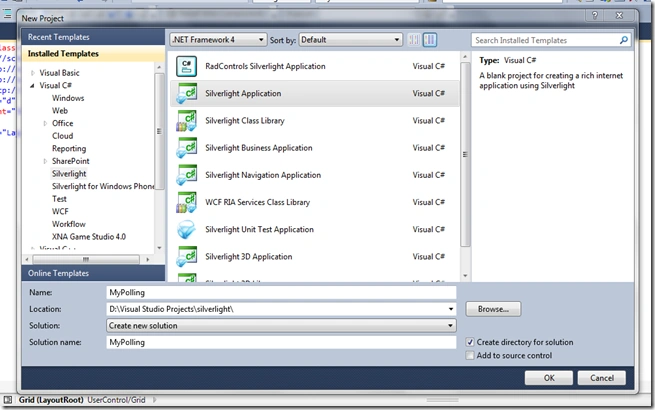Screen dimensions: 655x410
Task: Click the Silverlight 3D Application template icon
Action: (186, 257)
